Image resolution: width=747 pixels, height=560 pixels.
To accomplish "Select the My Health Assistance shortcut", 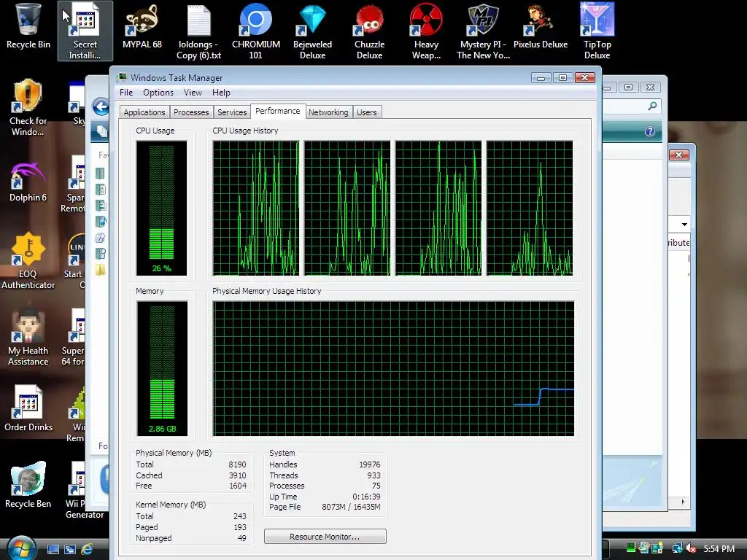I will (28, 337).
